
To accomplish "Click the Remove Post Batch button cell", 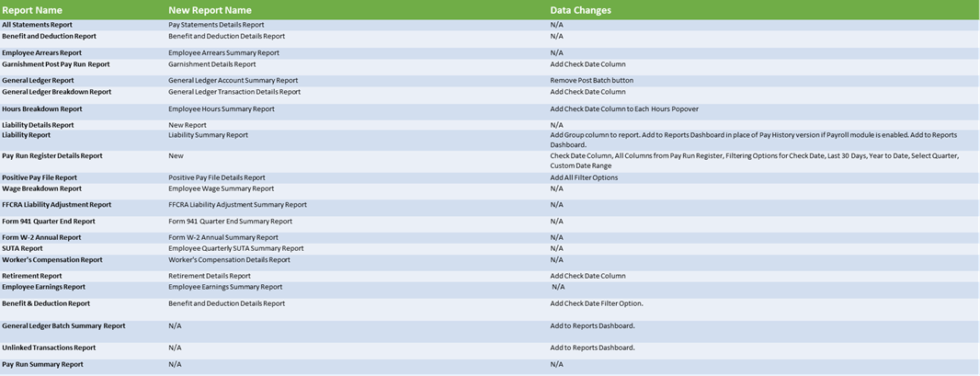I will click(x=593, y=81).
